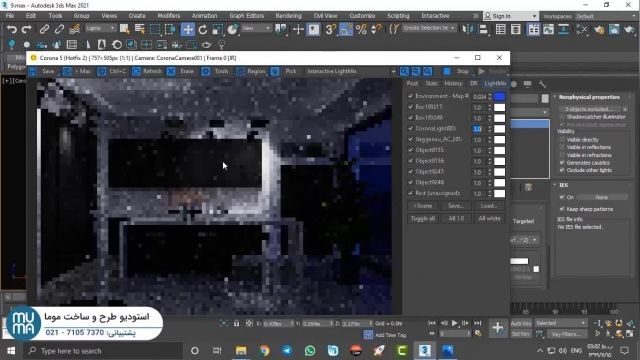Toggle the Window/Crossing selection icon

click(x=170, y=29)
